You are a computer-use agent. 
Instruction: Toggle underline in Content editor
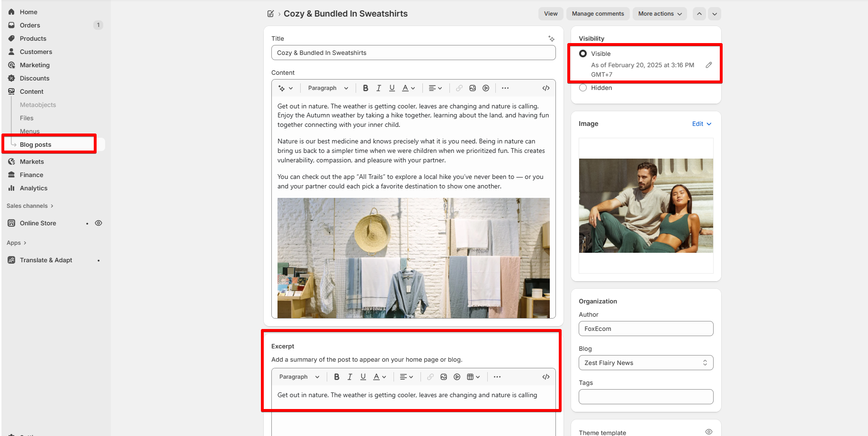coord(392,88)
